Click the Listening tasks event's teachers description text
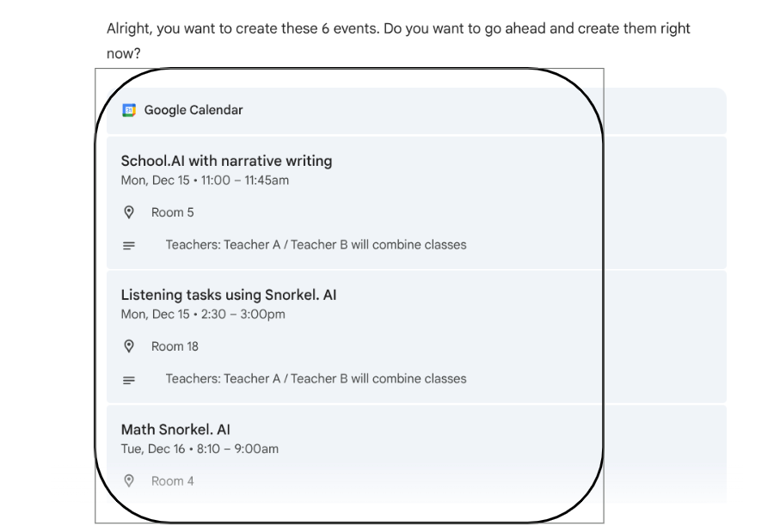This screenshot has height=532, width=780. tap(316, 379)
